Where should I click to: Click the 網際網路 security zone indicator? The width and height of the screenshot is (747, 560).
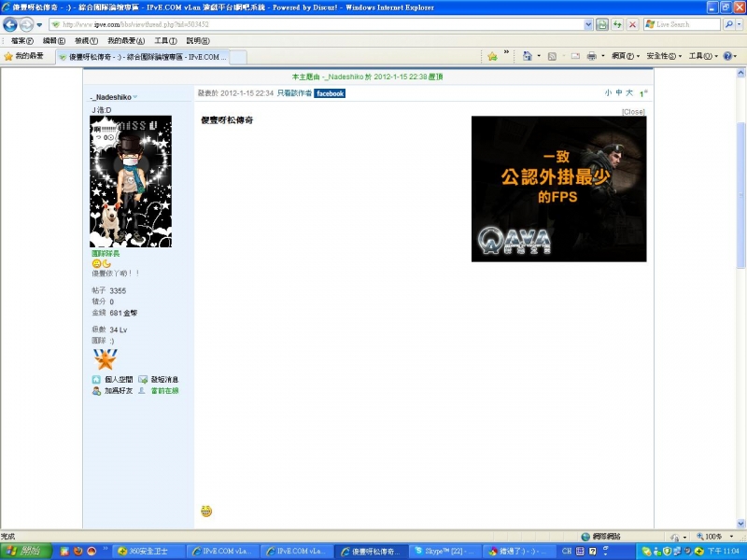pos(600,537)
